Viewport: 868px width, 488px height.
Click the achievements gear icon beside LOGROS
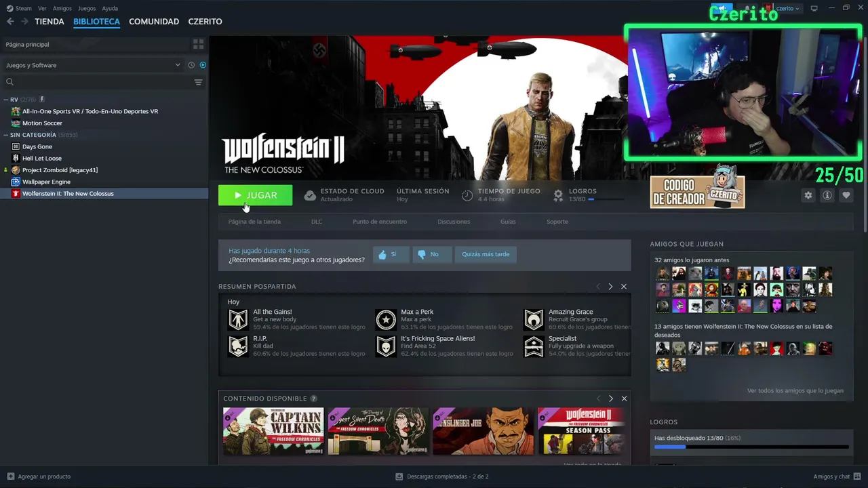tap(558, 195)
